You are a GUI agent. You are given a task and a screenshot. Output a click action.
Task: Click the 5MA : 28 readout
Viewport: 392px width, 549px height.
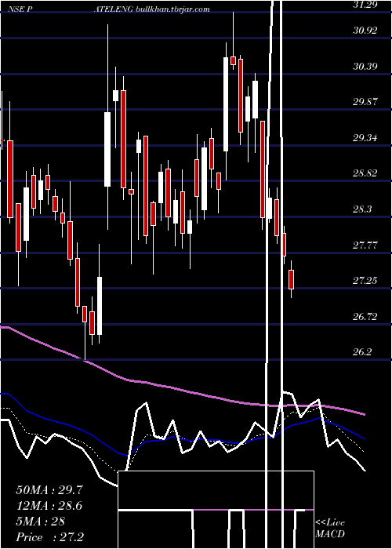click(x=40, y=522)
